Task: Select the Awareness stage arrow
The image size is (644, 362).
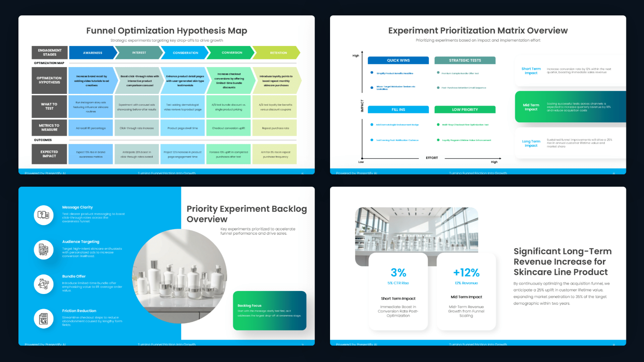Action: [93, 53]
